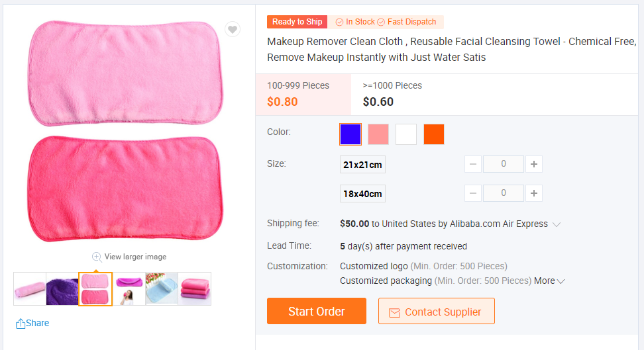
Task: Increase quantity for 18x40cm size
Action: coord(534,193)
